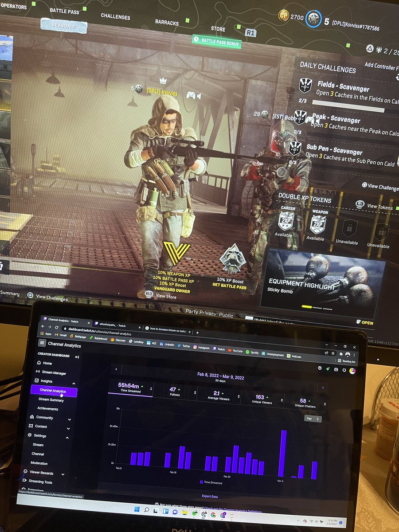The width and height of the screenshot is (399, 532).
Task: Open the OPERATORS tab in game
Action: 13,7
